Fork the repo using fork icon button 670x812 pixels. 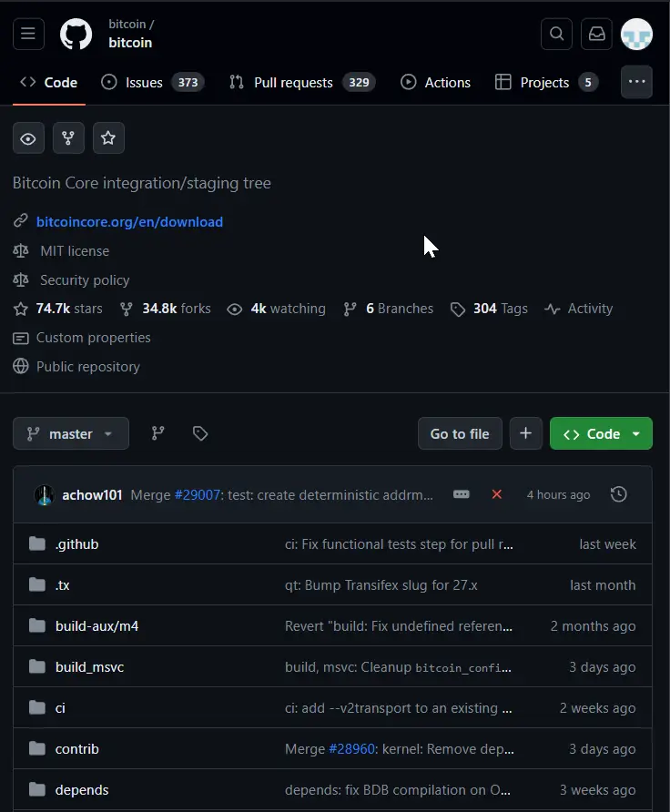click(68, 138)
